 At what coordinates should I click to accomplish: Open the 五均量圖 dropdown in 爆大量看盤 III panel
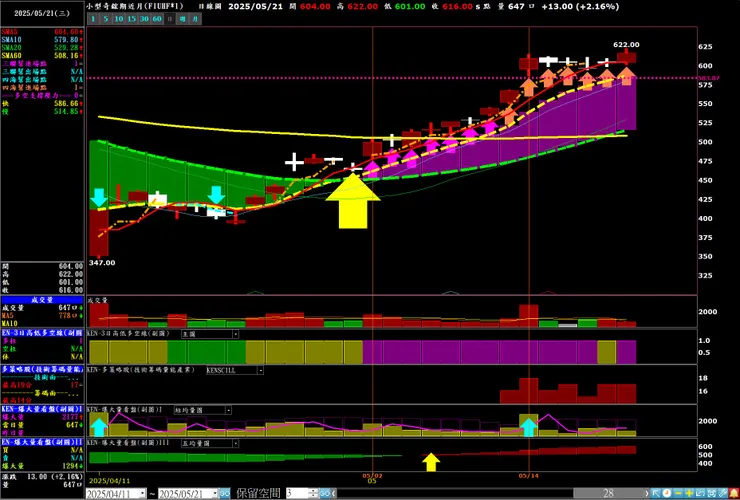click(235, 443)
